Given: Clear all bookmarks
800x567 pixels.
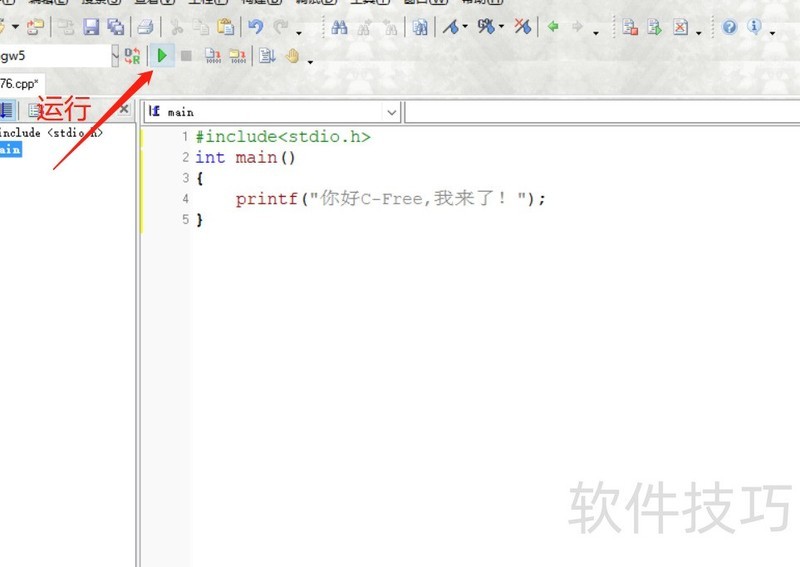Looking at the screenshot, I should pos(522,27).
